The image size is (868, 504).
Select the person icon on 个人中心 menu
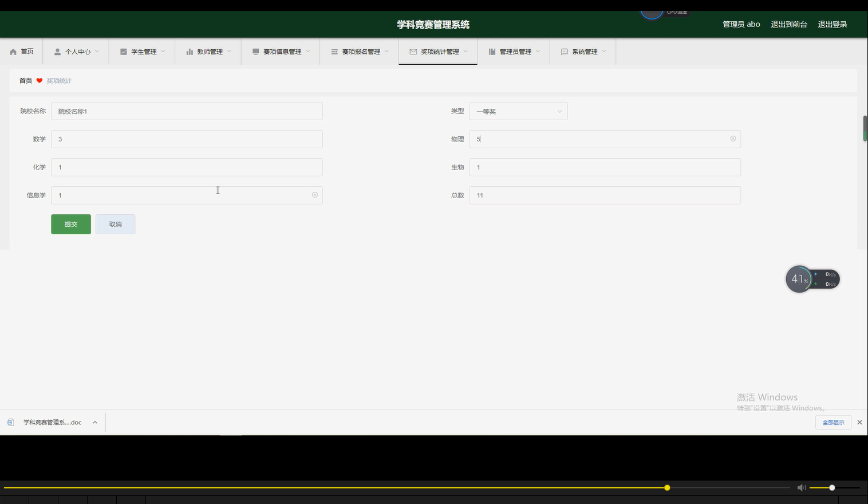point(57,51)
